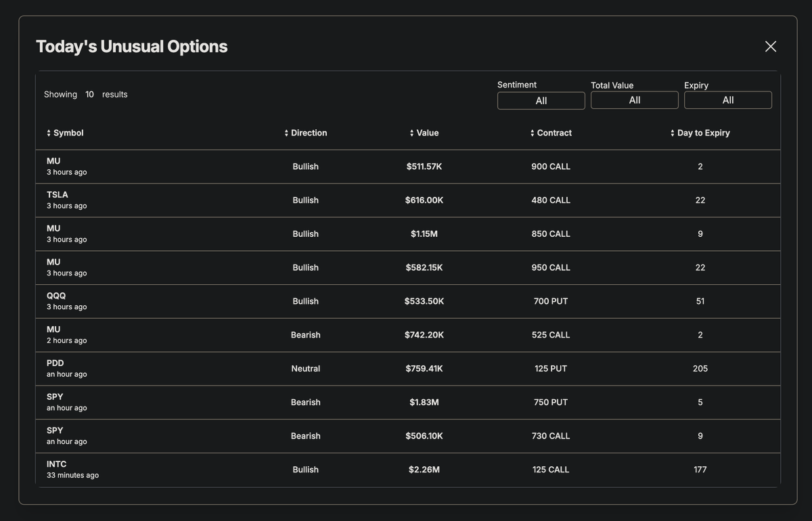Image resolution: width=812 pixels, height=521 pixels.
Task: Click the 900 CALL contract cell
Action: [551, 166]
